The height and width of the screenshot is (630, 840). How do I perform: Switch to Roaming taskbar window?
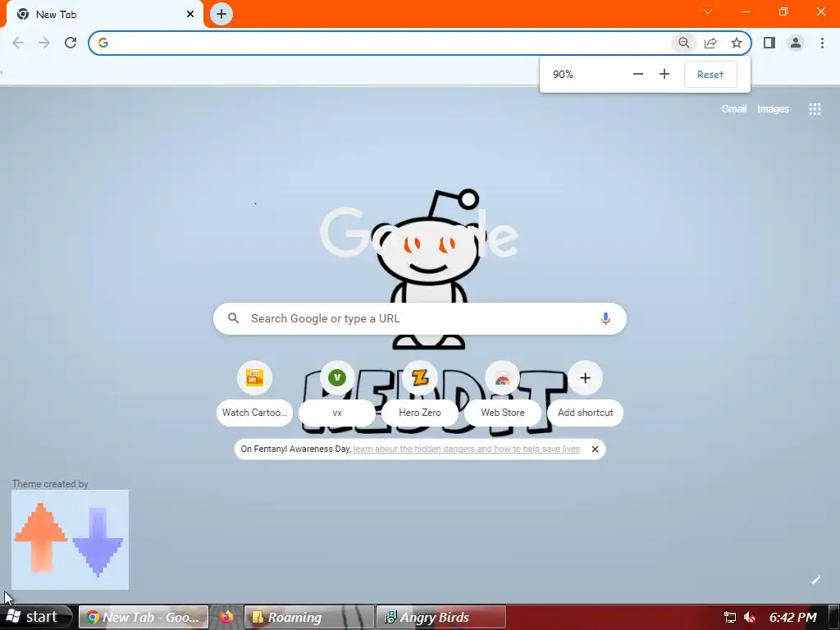tap(309, 617)
